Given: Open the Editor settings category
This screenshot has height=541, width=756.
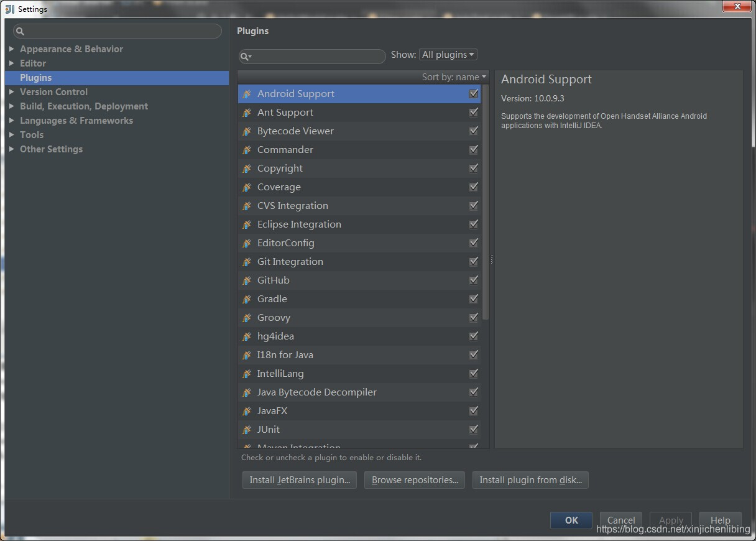Looking at the screenshot, I should [x=33, y=63].
